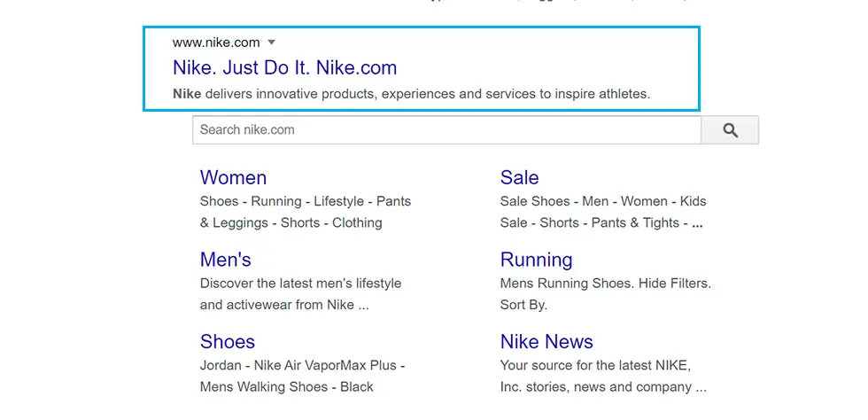Click the magnifying glass search button

[730, 130]
